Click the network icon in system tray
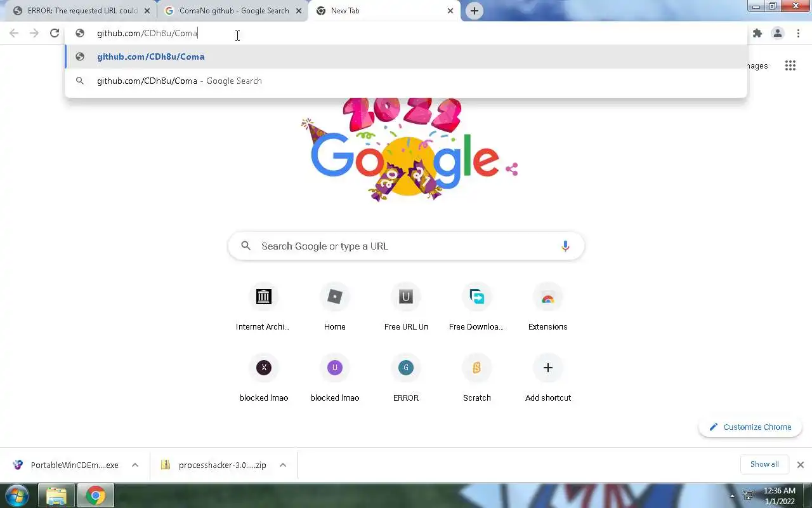 pyautogui.click(x=749, y=495)
